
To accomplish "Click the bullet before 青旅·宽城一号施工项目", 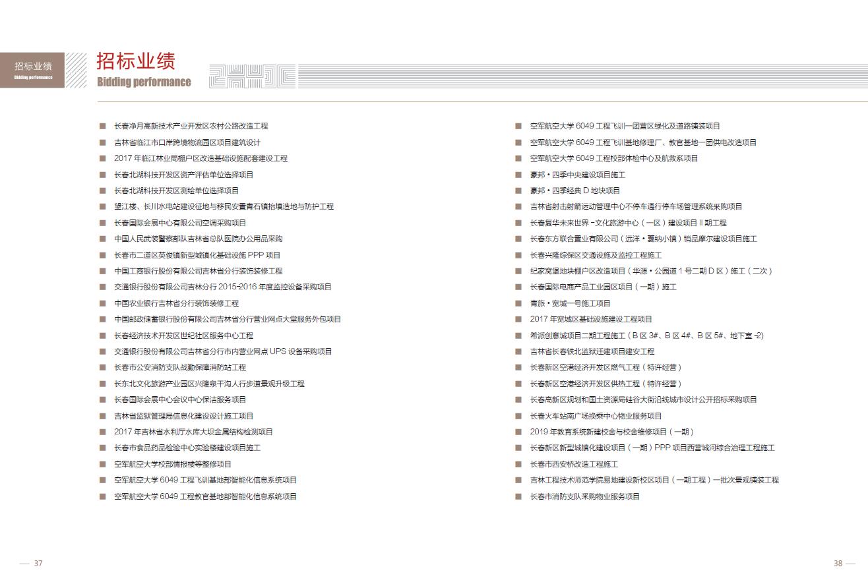I will [x=518, y=303].
